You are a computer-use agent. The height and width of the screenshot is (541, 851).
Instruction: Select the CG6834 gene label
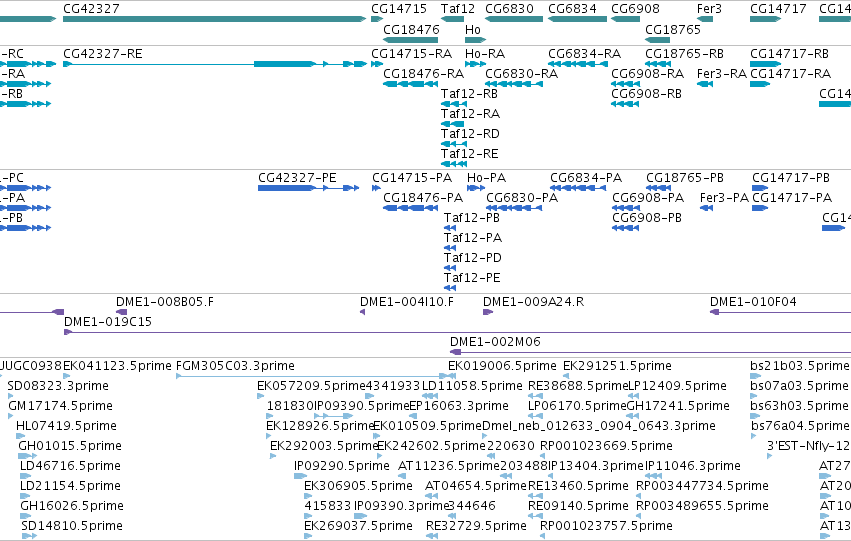click(x=572, y=9)
